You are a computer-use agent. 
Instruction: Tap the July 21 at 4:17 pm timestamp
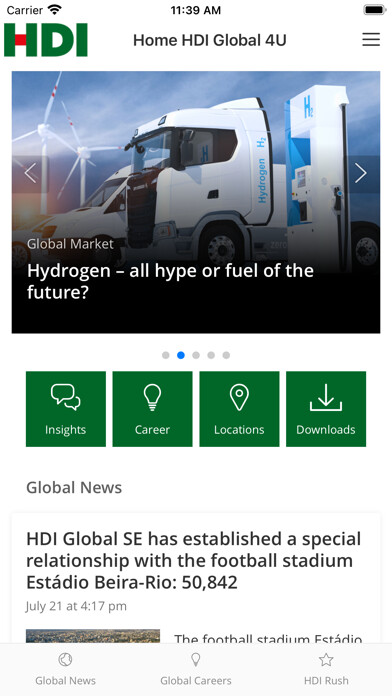(76, 606)
